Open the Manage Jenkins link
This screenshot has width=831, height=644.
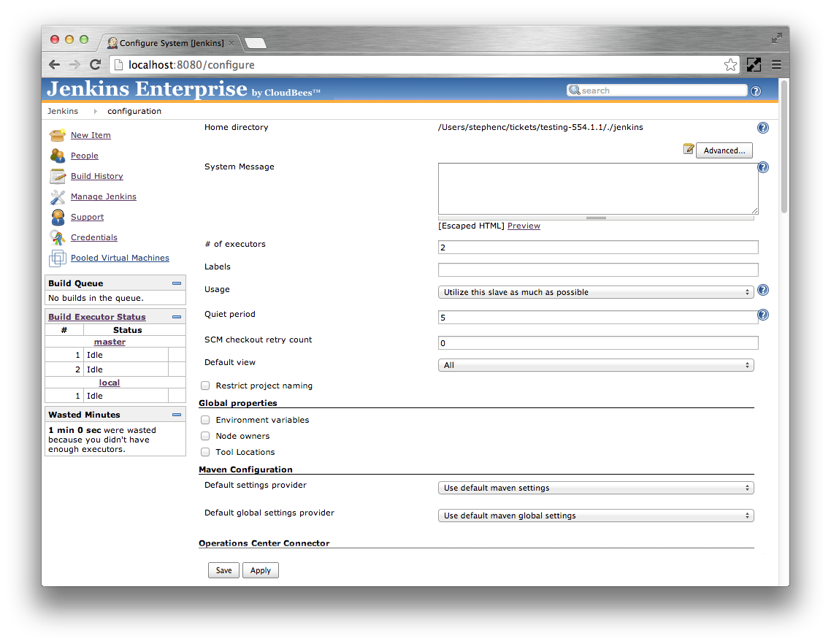point(104,196)
